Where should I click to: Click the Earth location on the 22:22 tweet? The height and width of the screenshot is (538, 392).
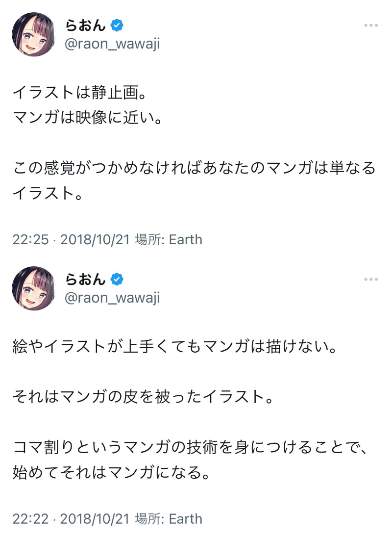click(x=185, y=518)
